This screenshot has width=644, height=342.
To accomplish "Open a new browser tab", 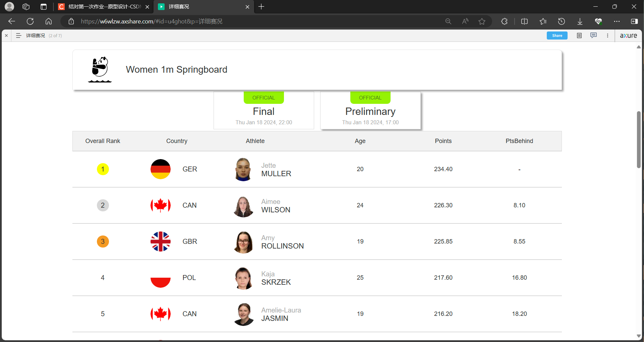I will pyautogui.click(x=261, y=7).
